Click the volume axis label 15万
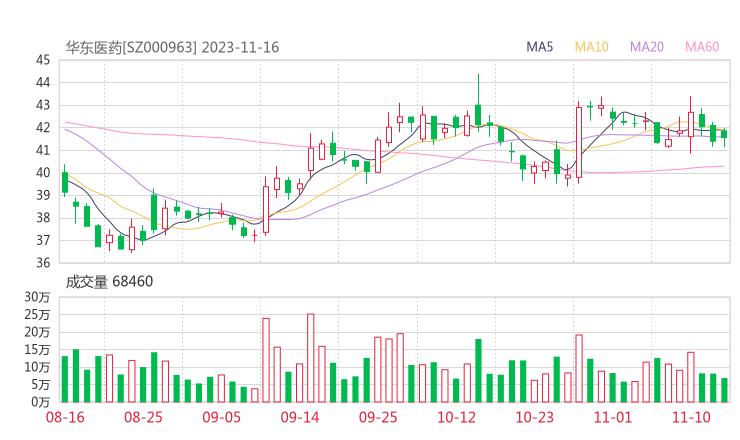 pyautogui.click(x=37, y=350)
